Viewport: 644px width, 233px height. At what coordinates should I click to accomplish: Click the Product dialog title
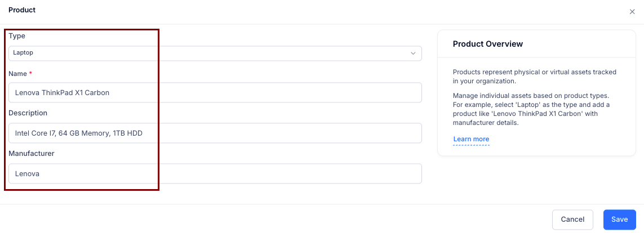[x=22, y=10]
